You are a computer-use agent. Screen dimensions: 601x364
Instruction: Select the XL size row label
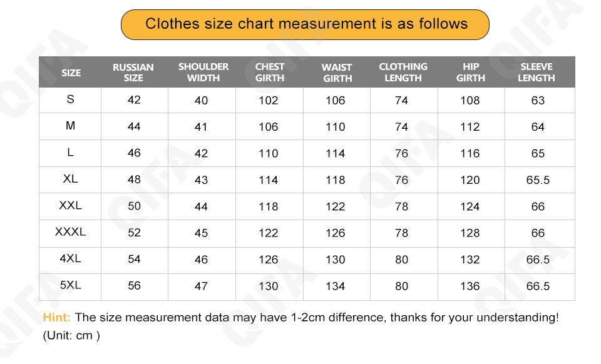(70, 179)
